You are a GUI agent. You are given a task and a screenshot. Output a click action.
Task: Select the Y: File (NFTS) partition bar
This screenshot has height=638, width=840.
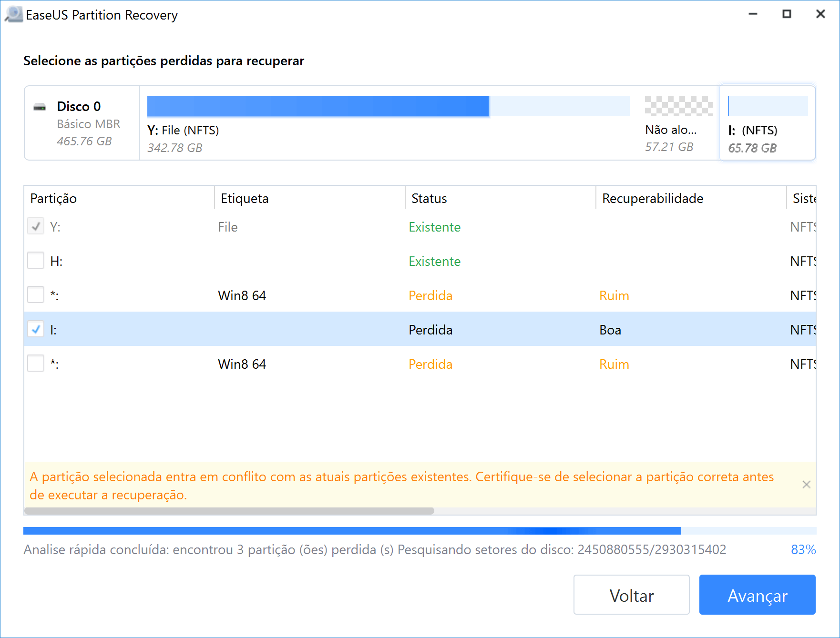click(x=388, y=107)
